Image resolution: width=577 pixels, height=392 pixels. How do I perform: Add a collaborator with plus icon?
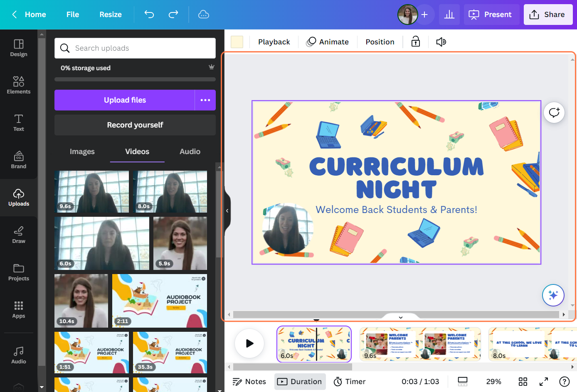coord(424,15)
